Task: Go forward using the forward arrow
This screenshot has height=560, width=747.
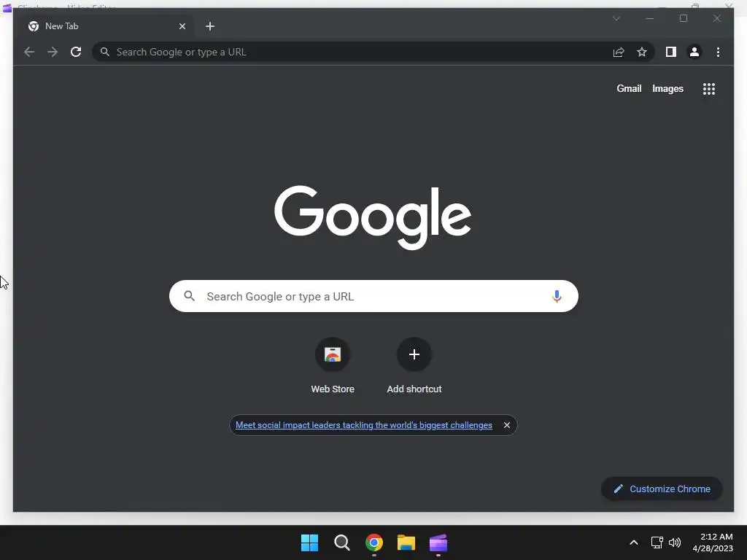Action: (53, 52)
